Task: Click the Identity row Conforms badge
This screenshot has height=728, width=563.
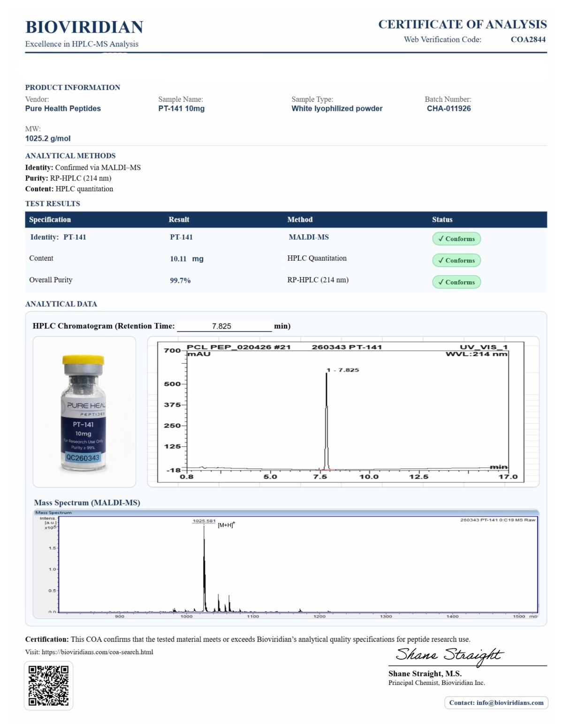Action: [x=456, y=239]
